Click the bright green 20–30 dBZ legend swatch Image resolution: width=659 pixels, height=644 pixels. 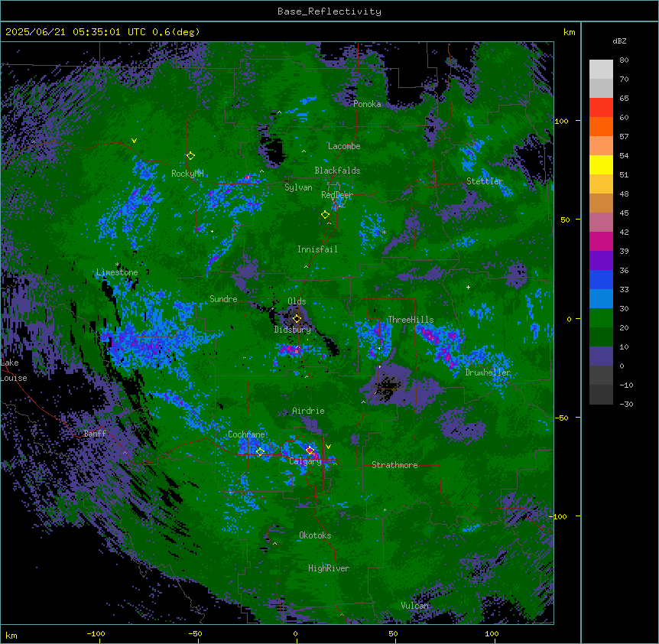[601, 318]
